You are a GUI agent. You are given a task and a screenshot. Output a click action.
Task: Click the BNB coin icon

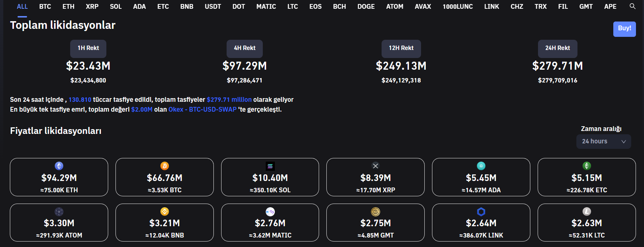pyautogui.click(x=164, y=212)
